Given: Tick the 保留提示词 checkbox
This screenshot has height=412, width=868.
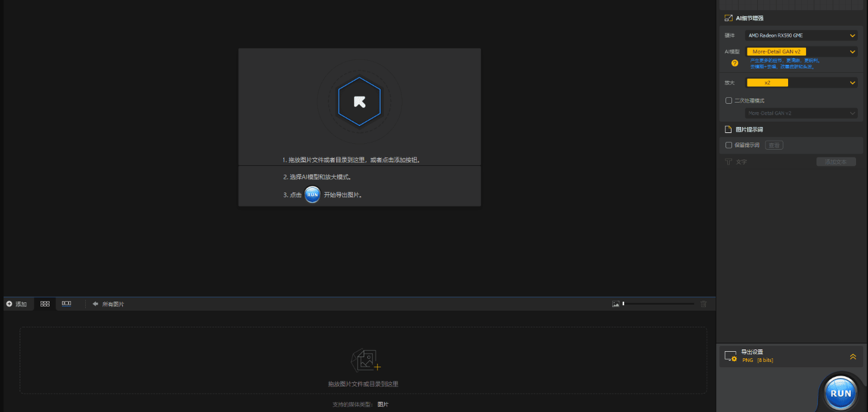Looking at the screenshot, I should 728,145.
